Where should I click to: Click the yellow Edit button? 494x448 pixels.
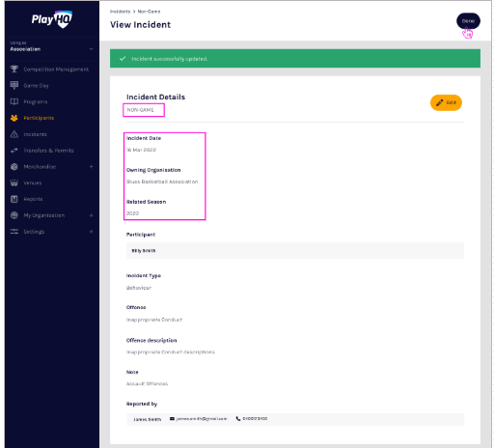[446, 102]
